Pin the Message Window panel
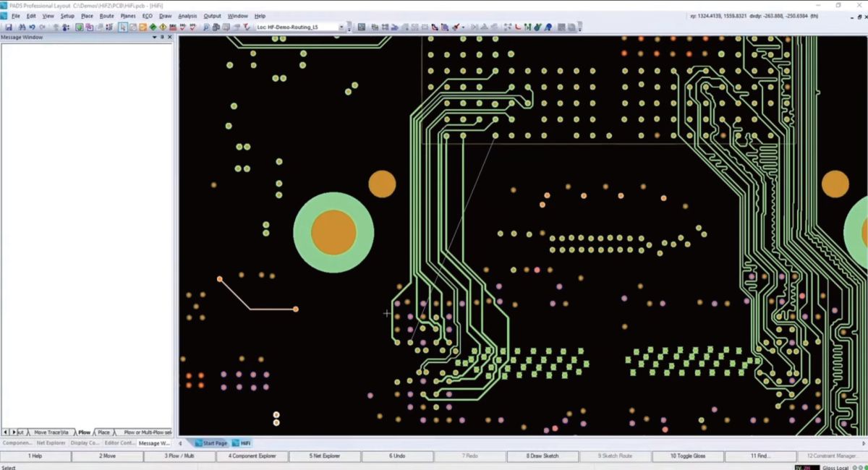 tap(161, 37)
